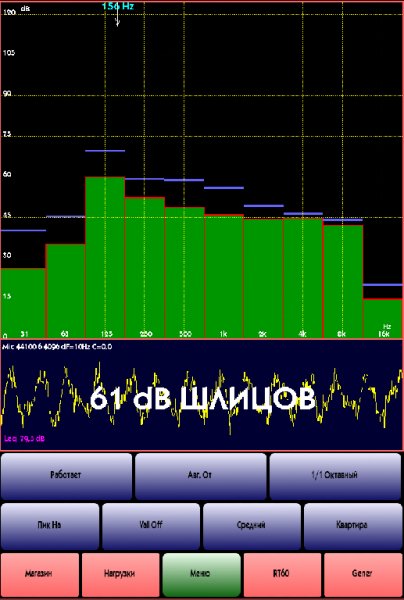Click the blue peak-hold line above 16k bar

coord(383,285)
